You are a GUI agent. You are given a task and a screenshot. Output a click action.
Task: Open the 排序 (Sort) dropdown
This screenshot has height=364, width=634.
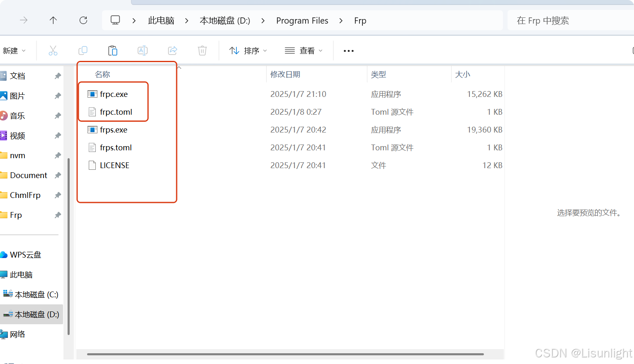[x=248, y=51]
